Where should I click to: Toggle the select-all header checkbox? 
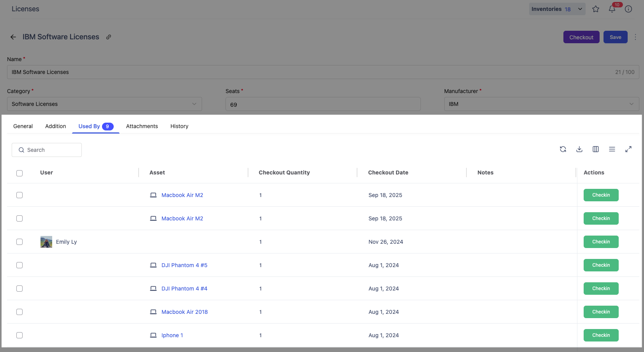19,173
